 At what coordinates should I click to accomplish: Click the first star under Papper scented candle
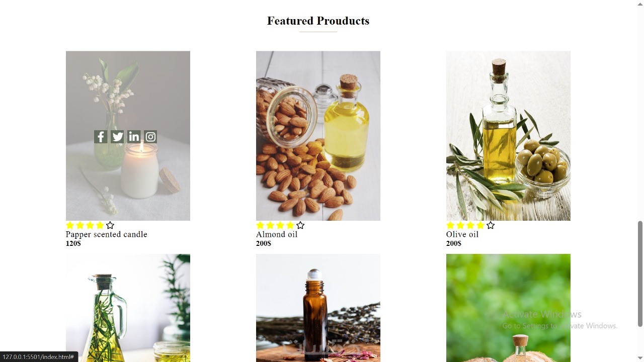point(70,225)
